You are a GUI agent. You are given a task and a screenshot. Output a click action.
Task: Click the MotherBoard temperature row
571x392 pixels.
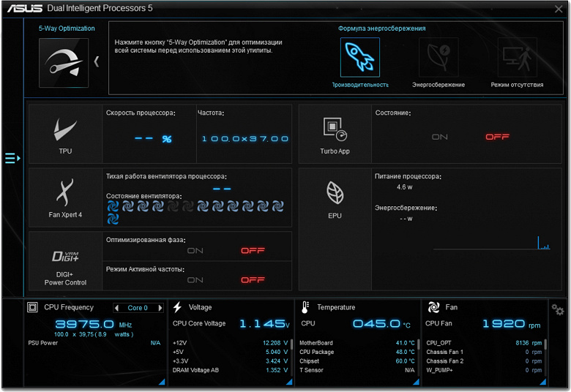(357, 343)
